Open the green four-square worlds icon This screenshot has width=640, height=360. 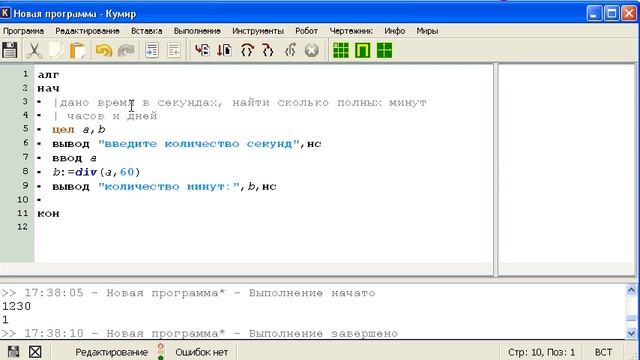point(384,51)
